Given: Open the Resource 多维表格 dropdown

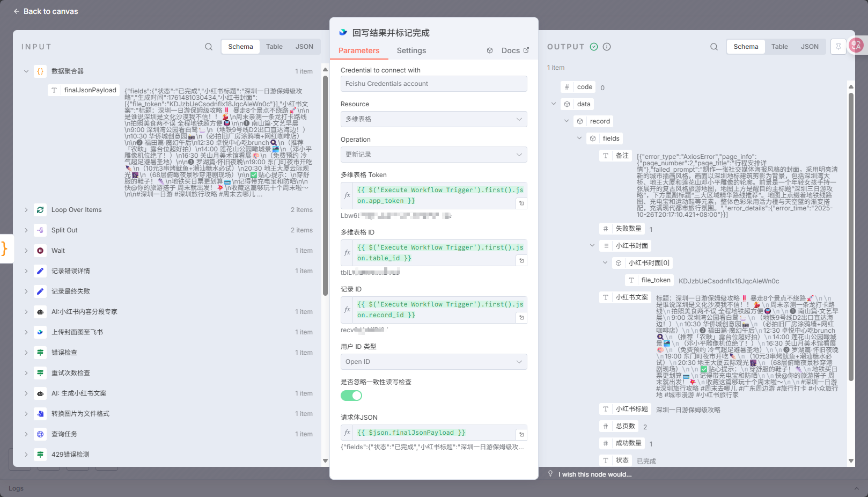Looking at the screenshot, I should coord(433,119).
